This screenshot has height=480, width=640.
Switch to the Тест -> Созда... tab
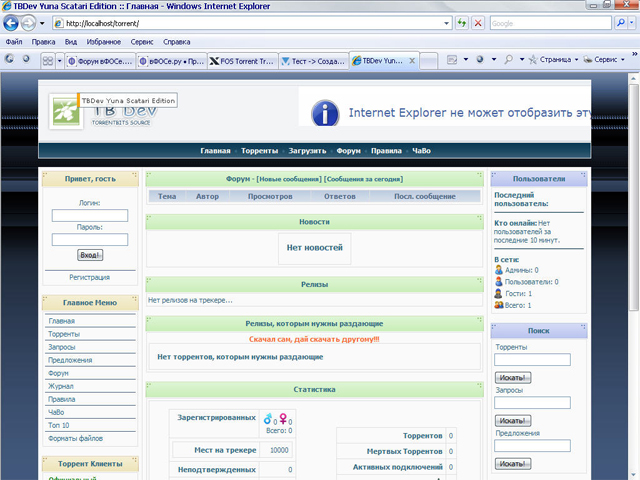[313, 60]
